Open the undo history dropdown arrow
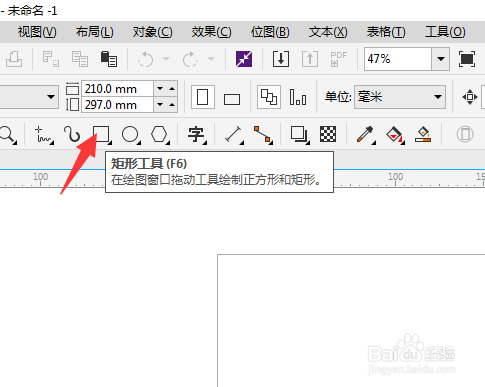The height and width of the screenshot is (387, 485). click(166, 59)
